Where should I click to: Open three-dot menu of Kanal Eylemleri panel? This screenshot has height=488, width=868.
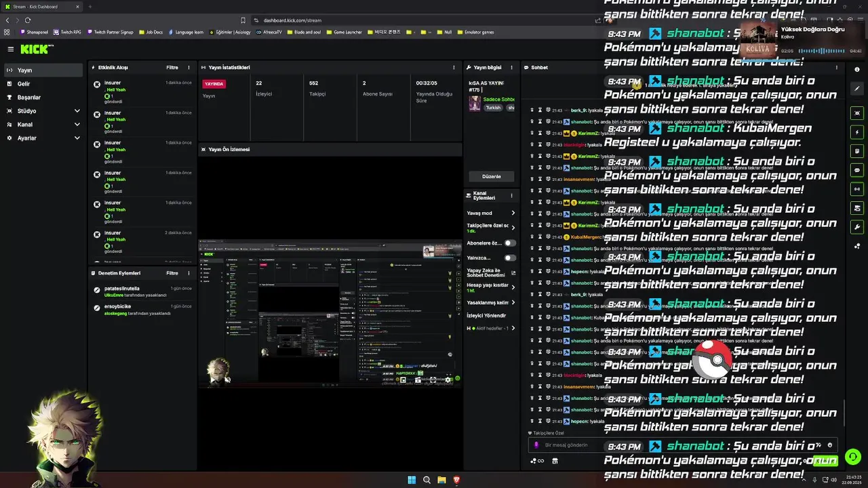[511, 195]
